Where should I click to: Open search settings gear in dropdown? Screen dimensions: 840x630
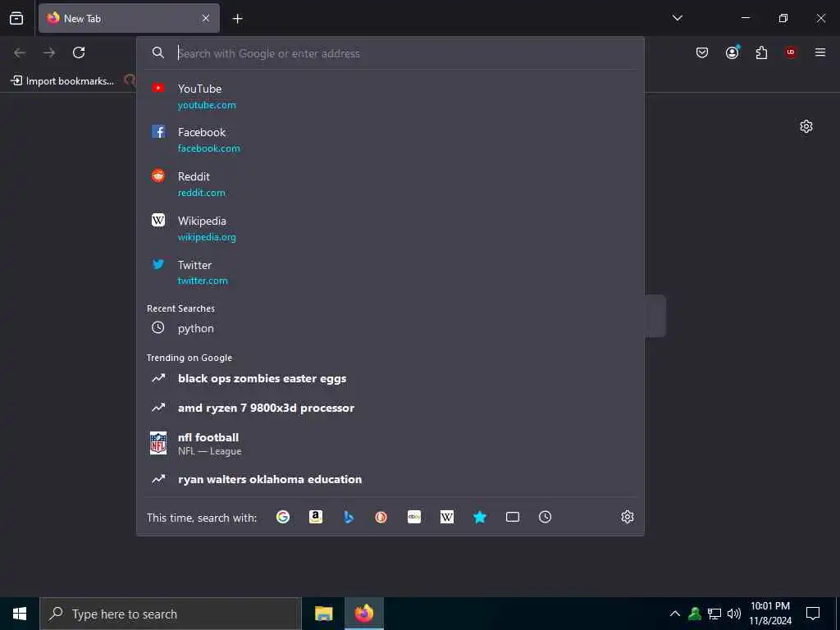point(628,517)
